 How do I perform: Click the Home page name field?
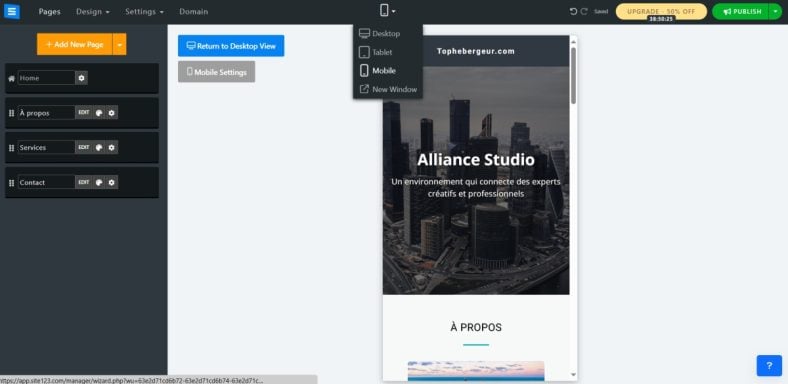(46, 78)
